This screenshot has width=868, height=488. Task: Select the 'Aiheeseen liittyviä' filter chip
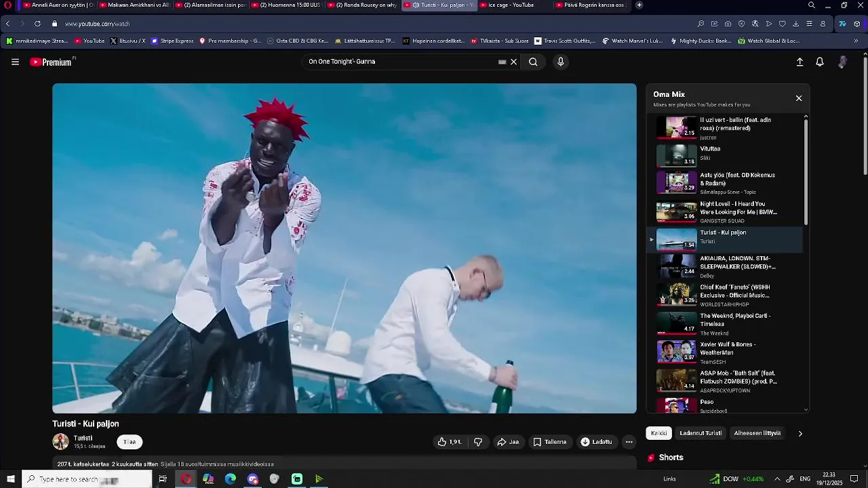[x=757, y=433]
